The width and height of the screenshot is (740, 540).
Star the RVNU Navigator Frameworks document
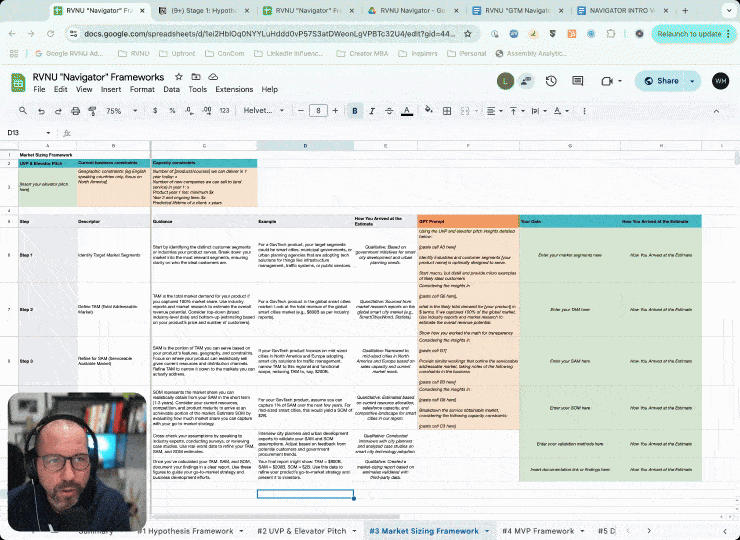click(x=178, y=76)
